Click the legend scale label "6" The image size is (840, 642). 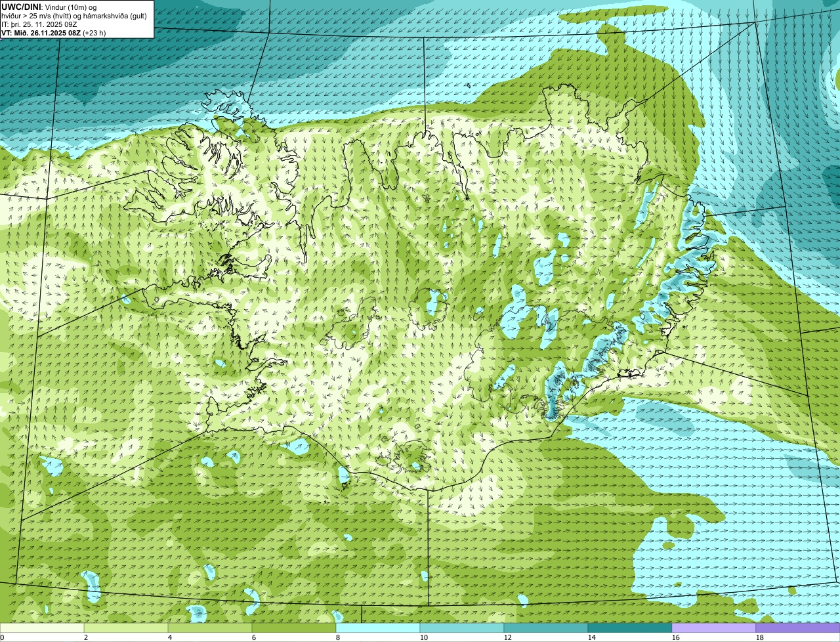pyautogui.click(x=254, y=637)
